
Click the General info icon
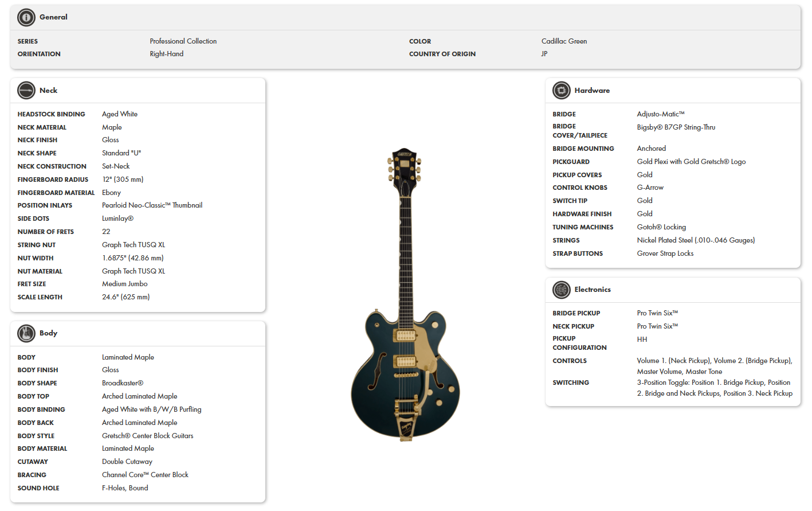pyautogui.click(x=26, y=17)
